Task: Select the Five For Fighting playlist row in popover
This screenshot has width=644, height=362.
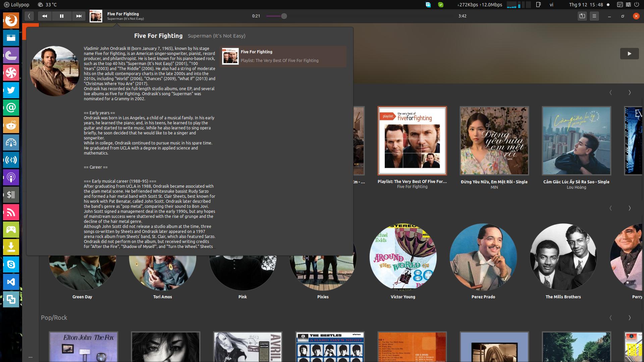Action: (x=283, y=56)
